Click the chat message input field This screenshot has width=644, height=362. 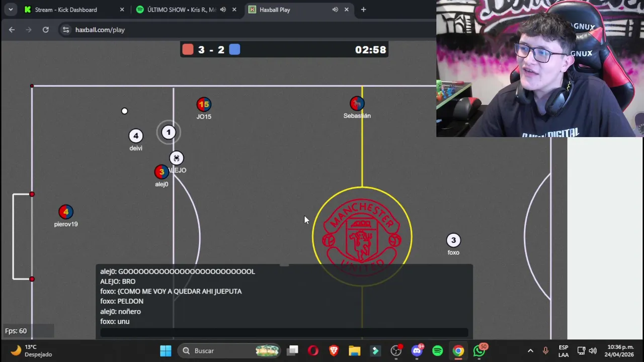point(284,332)
